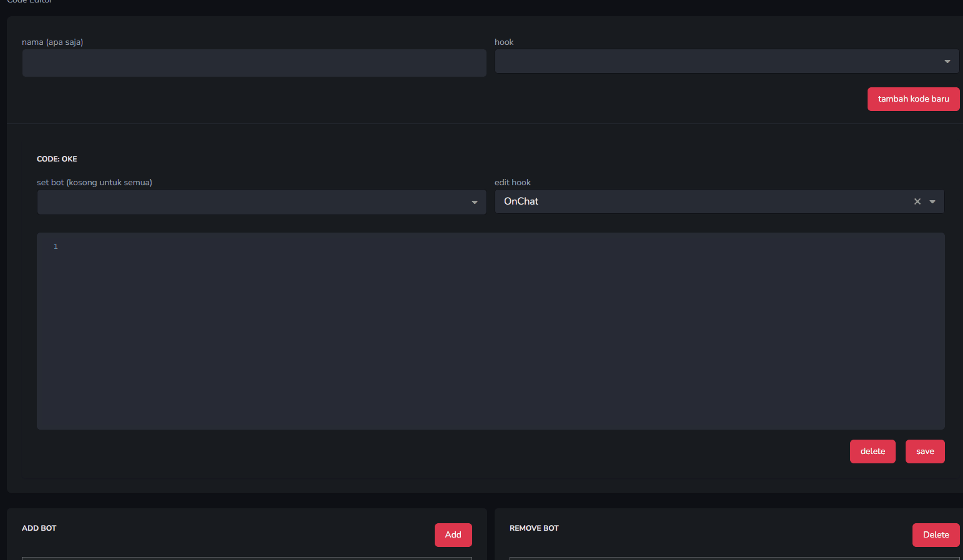Click the ADD BOT panel title

coord(39,528)
